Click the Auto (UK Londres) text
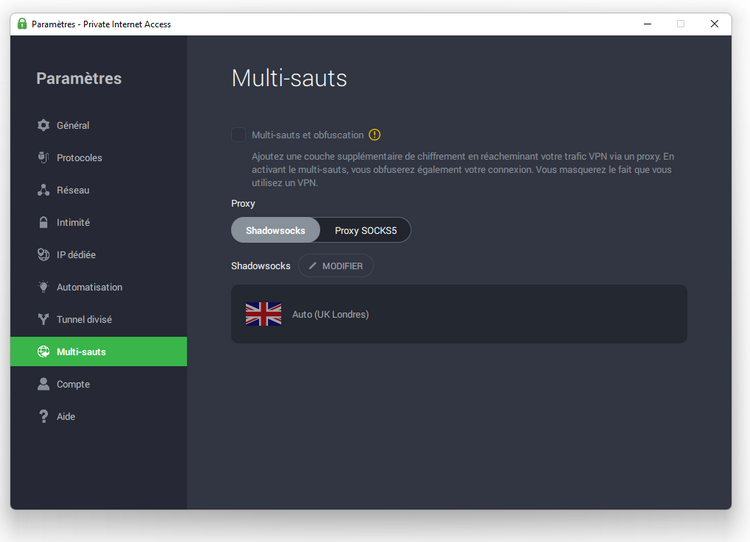The height and width of the screenshot is (542, 750). tap(331, 314)
